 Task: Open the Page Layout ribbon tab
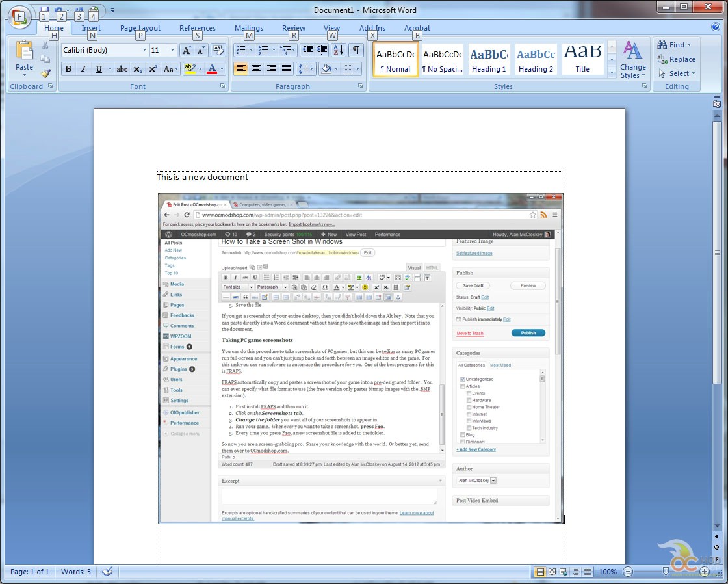(140, 28)
